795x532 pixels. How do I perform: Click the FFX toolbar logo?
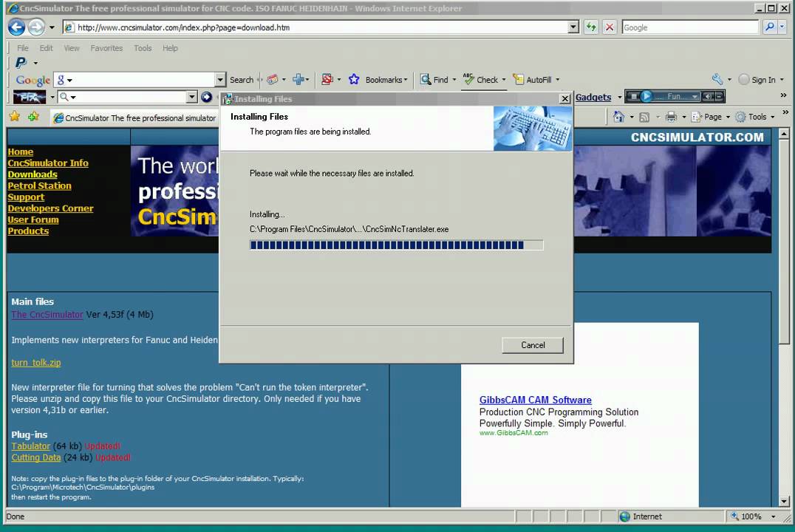tap(30, 97)
